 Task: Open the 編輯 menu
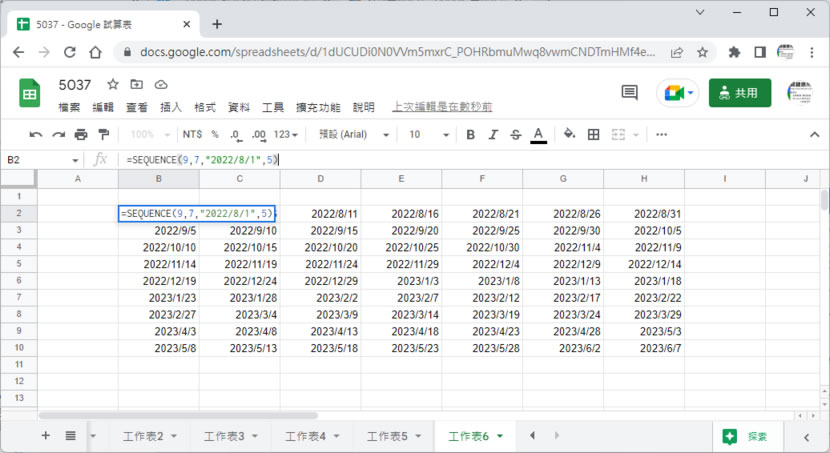(103, 107)
